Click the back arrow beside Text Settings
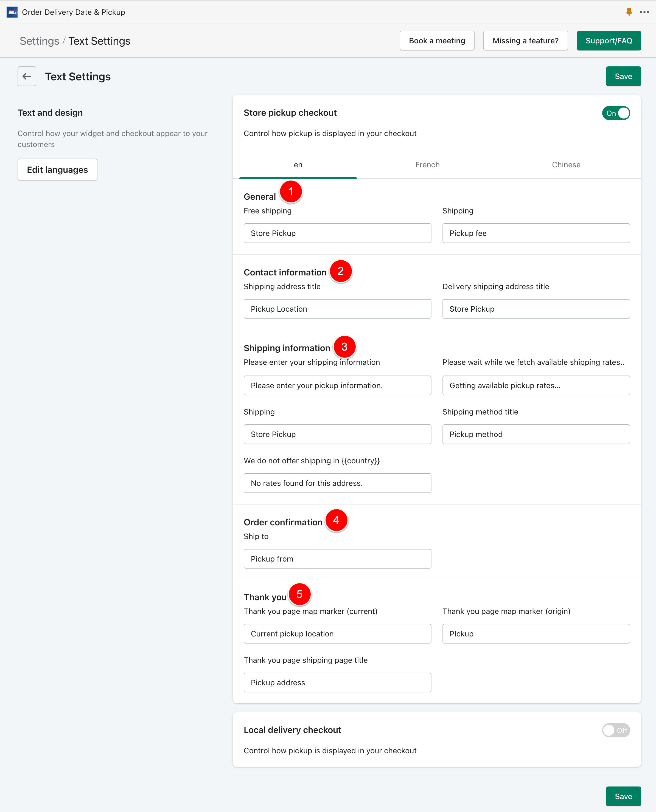656x812 pixels. [x=27, y=76]
